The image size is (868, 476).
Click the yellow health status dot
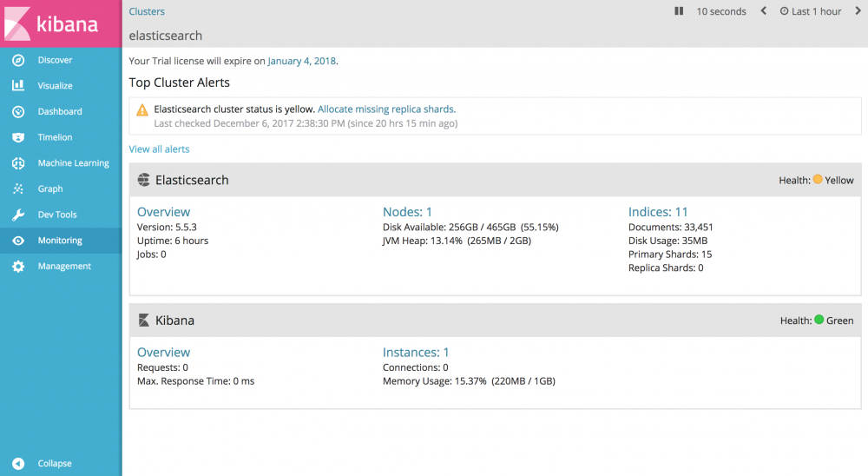pyautogui.click(x=818, y=180)
